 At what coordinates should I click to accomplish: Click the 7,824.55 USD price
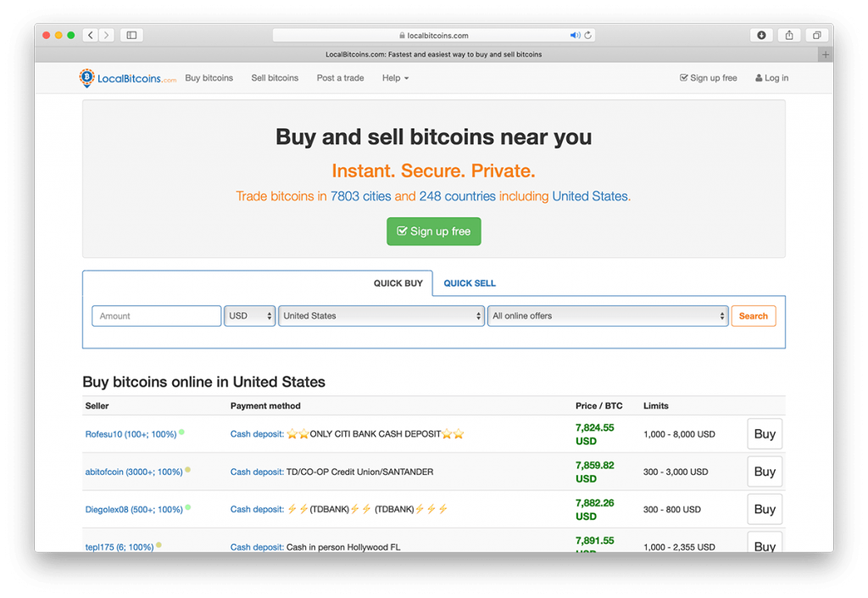coord(594,434)
